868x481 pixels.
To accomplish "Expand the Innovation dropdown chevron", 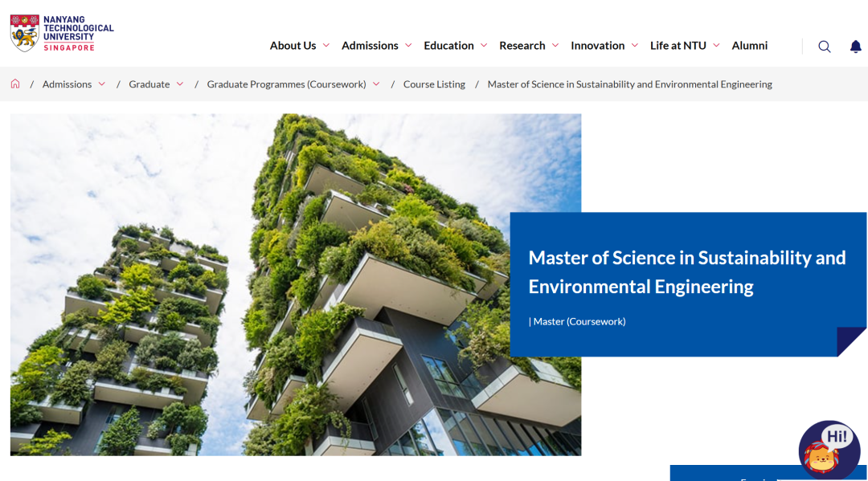I will pos(635,46).
